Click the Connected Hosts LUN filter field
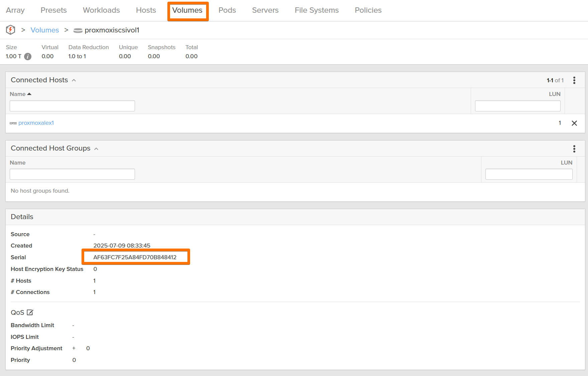The height and width of the screenshot is (376, 588). pyautogui.click(x=517, y=106)
